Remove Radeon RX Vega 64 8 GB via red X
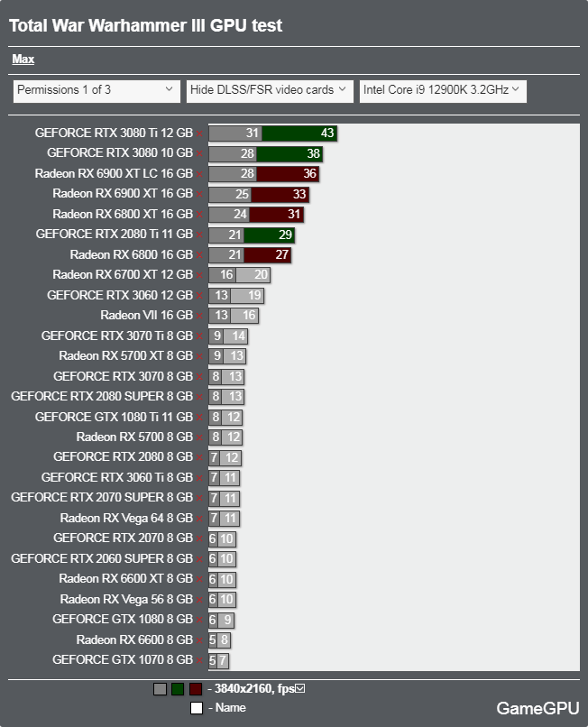The image size is (588, 727). (199, 519)
